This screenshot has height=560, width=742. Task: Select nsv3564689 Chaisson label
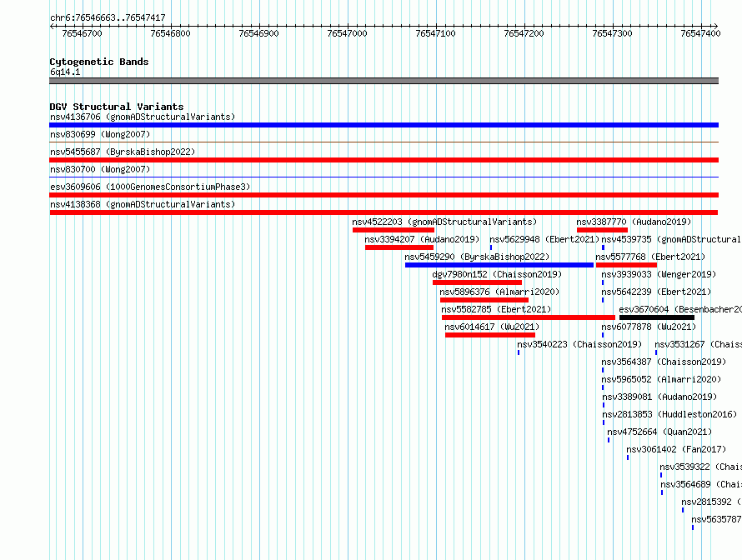tap(701, 484)
